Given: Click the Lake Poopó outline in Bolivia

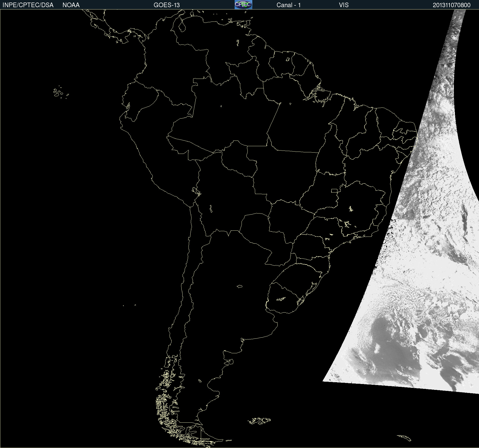Looking at the screenshot, I should (x=211, y=209).
